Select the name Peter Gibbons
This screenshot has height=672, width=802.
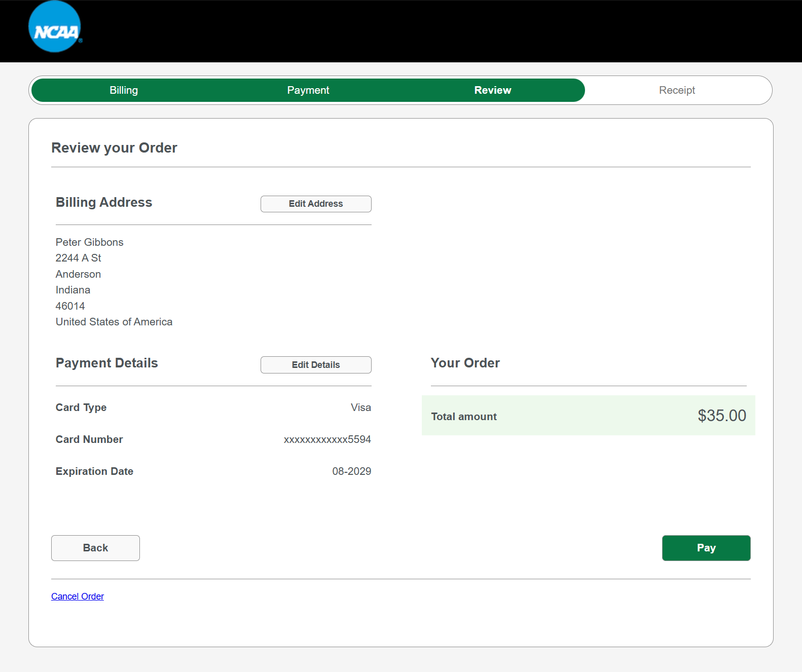[90, 242]
